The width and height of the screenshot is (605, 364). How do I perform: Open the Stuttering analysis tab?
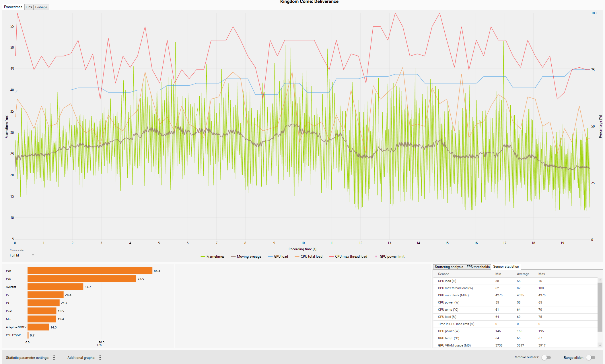click(449, 267)
